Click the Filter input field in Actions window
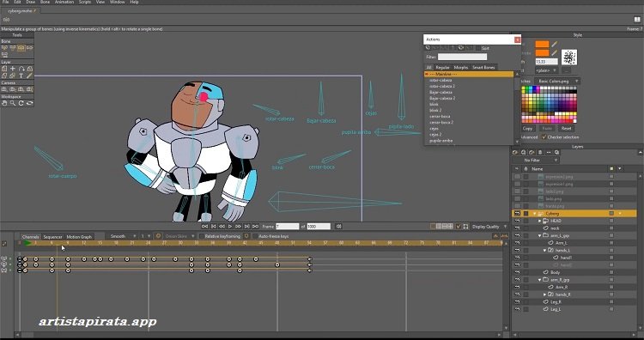This screenshot has height=340, width=644. [462, 57]
